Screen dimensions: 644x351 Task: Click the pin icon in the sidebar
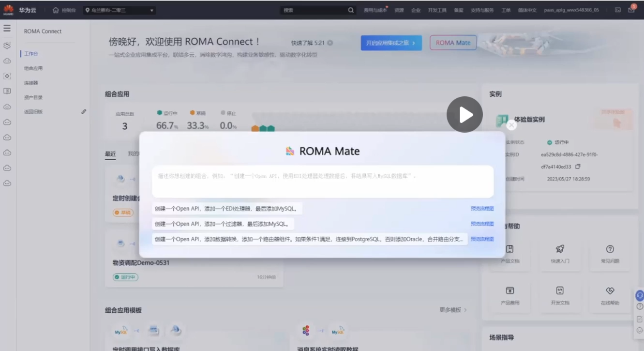[x=84, y=112]
